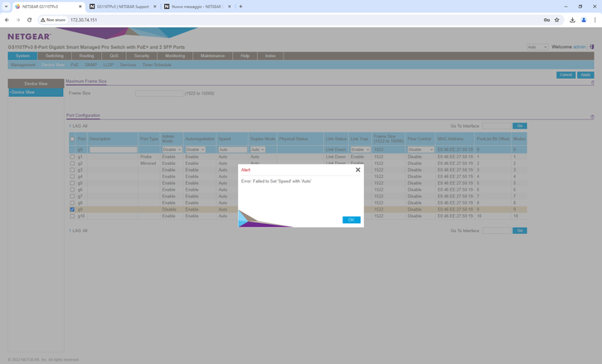Open a new browser tab
This screenshot has width=602, height=364.
pos(240,7)
